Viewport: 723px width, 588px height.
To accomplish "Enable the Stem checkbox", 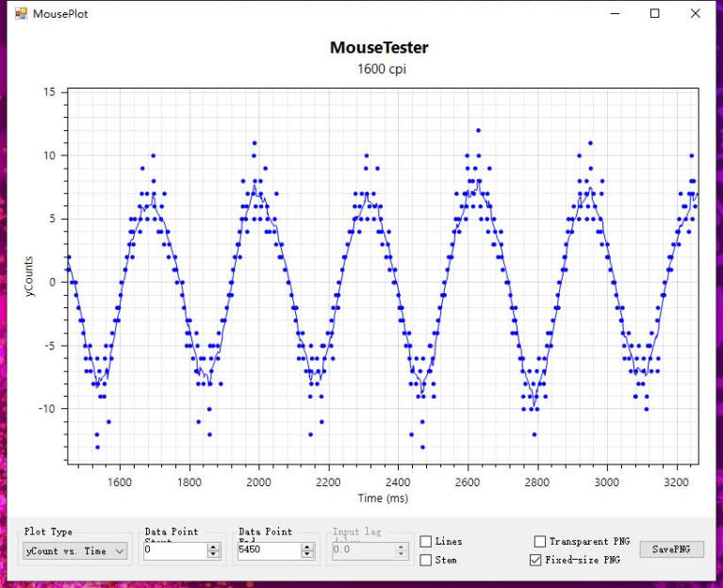I will coord(426,561).
